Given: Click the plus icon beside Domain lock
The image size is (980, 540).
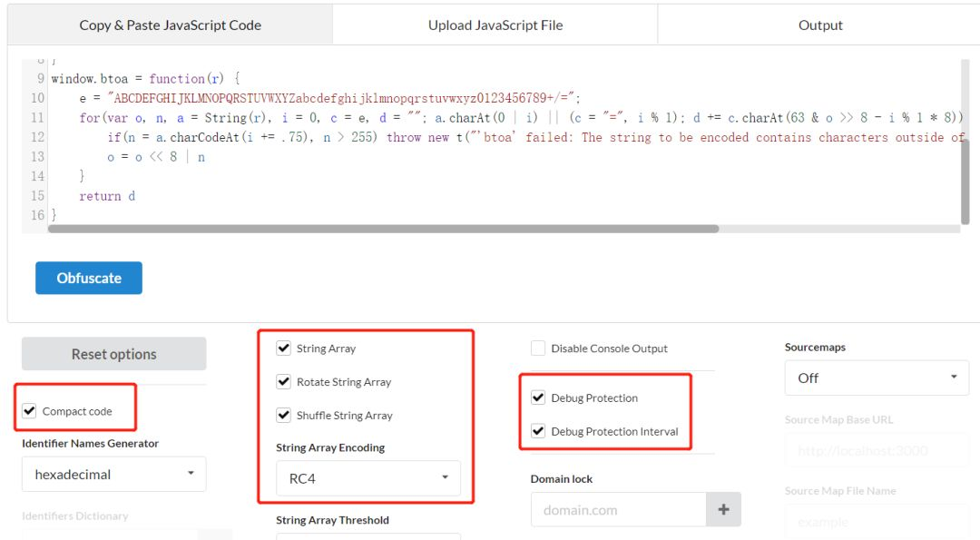Looking at the screenshot, I should pos(723,510).
